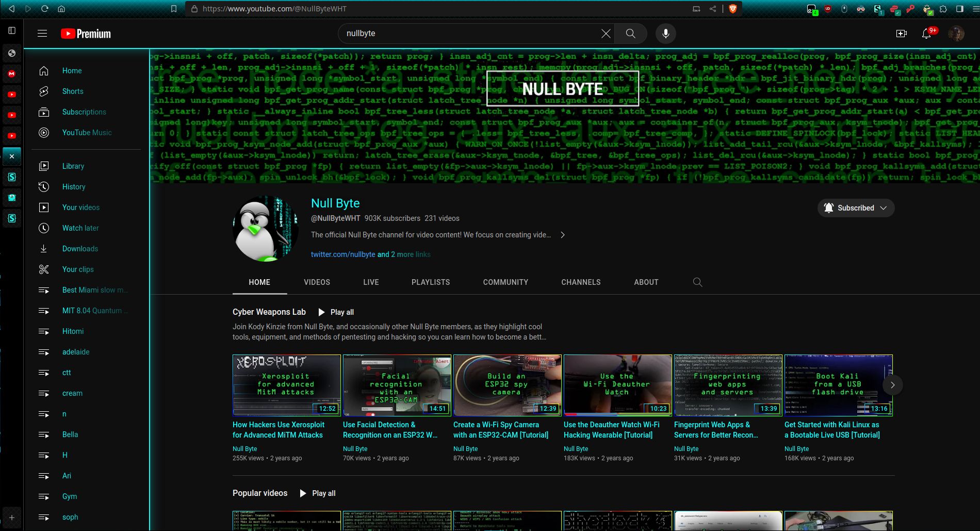980x531 pixels.
Task: Show next videos in Cyber Weapons Lab
Action: 892,385
